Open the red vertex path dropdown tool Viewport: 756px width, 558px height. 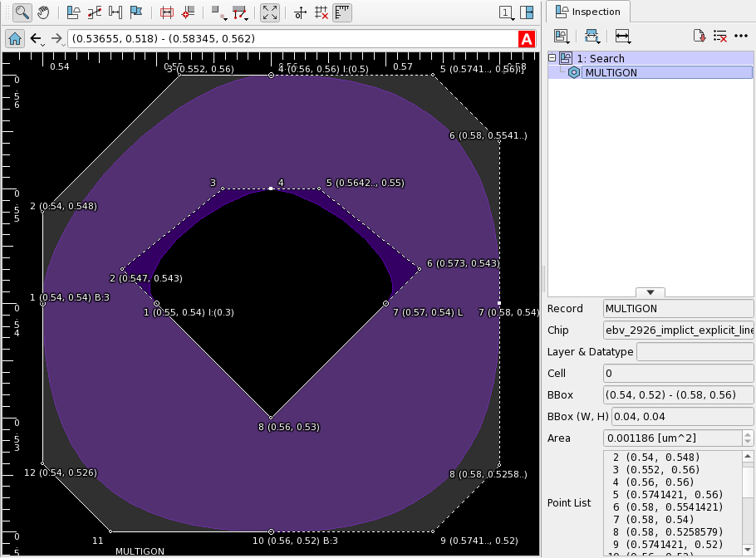point(240,12)
